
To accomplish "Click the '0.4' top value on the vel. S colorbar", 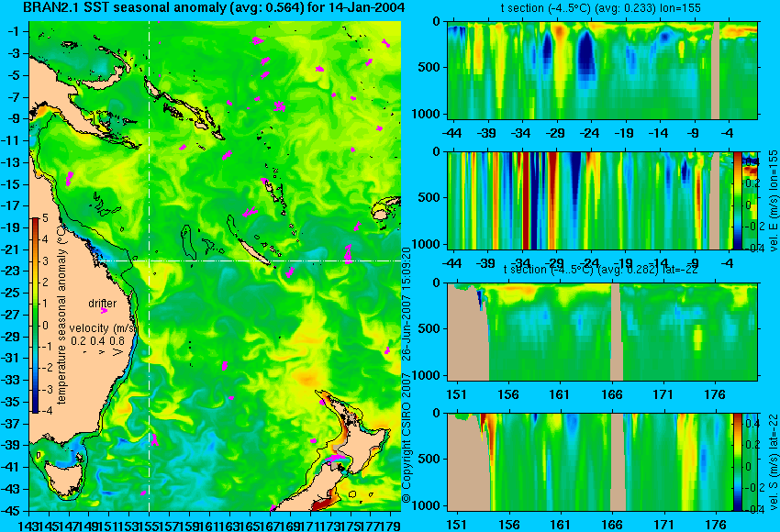I will (x=752, y=424).
